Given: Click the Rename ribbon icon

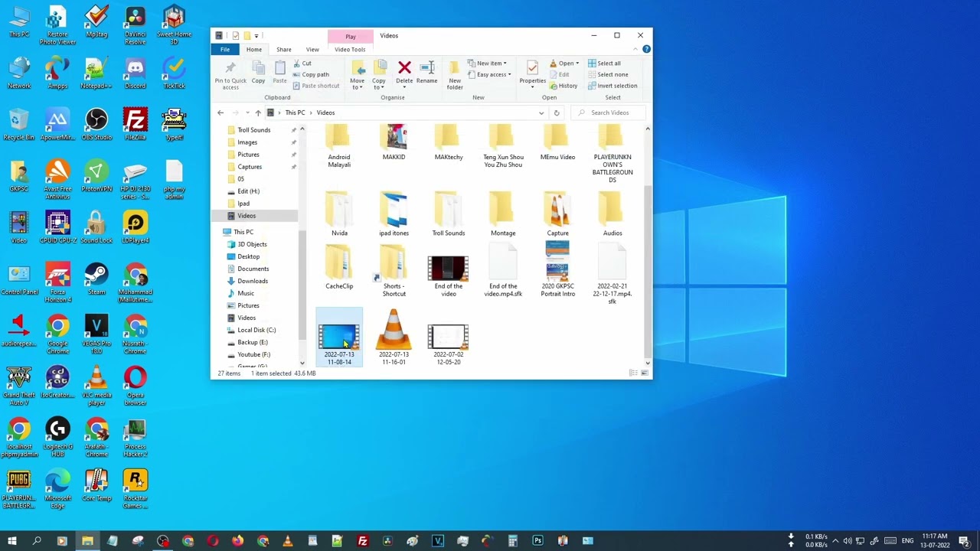Looking at the screenshot, I should 427,71.
